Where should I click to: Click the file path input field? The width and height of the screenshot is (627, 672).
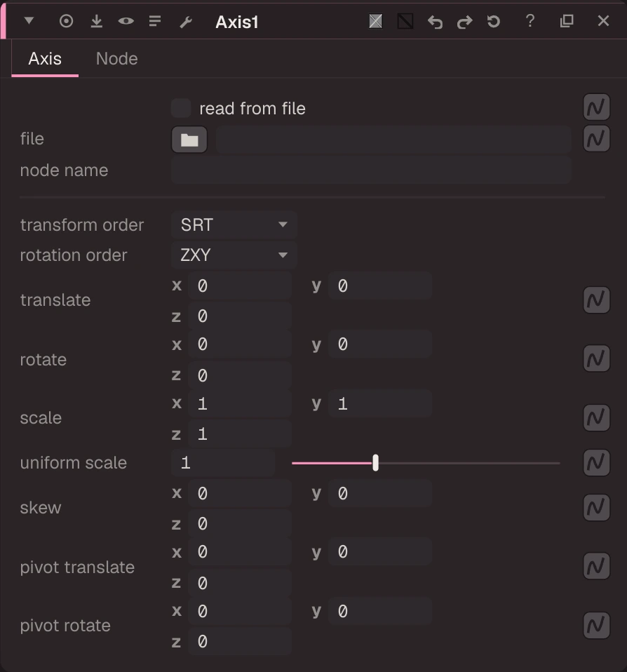click(393, 140)
